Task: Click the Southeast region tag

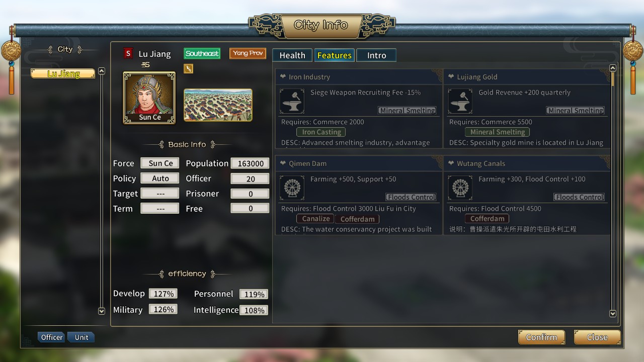Action: 202,53
